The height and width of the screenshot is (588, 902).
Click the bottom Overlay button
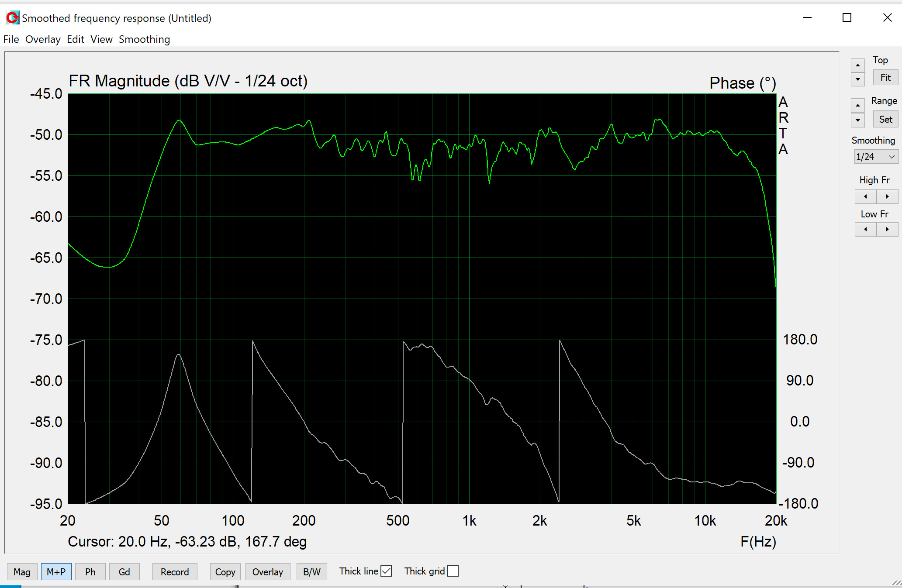[268, 572]
